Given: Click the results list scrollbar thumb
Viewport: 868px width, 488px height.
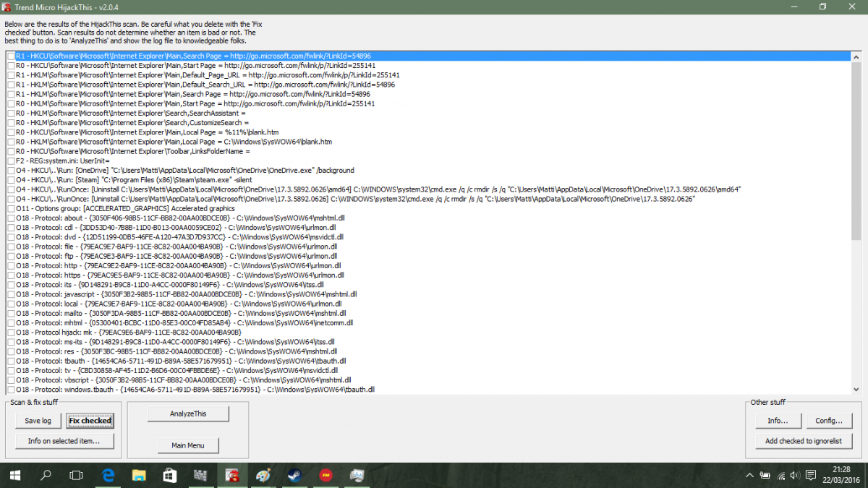Looking at the screenshot, I should (856, 150).
